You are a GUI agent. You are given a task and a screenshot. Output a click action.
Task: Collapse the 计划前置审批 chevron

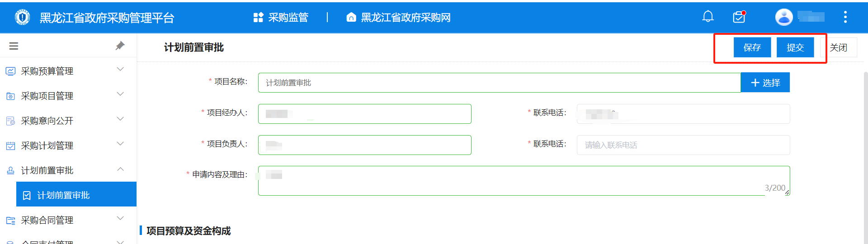click(x=120, y=169)
